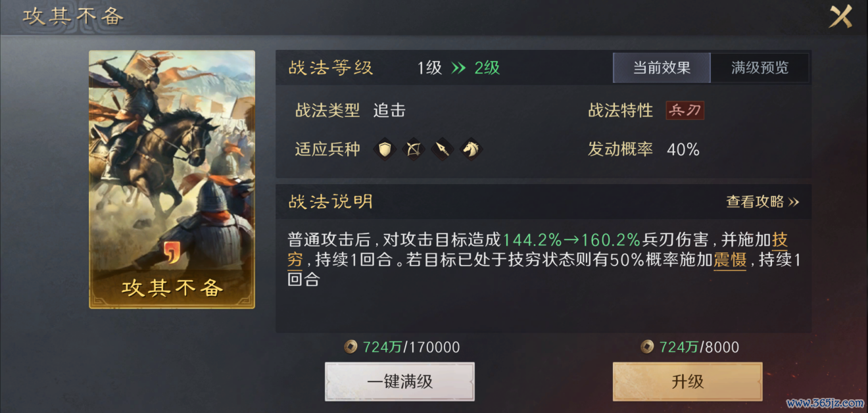Tap the bow troop type icon

coord(414,149)
